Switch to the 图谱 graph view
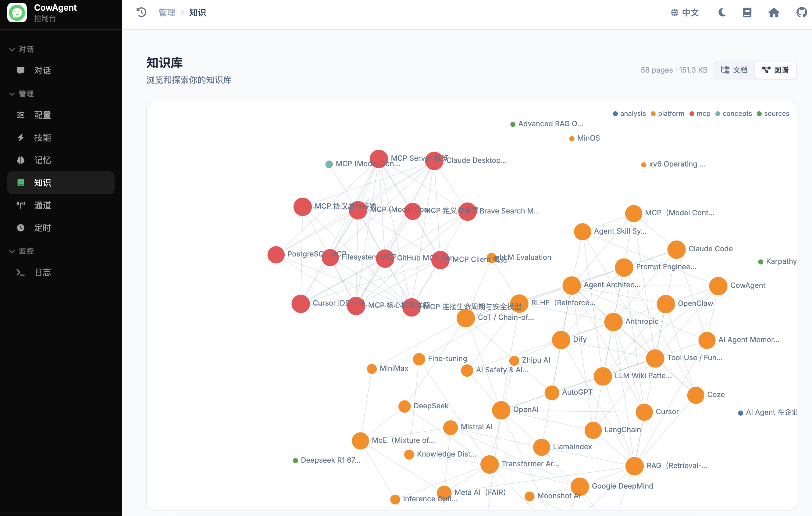The height and width of the screenshot is (516, 812). (776, 70)
